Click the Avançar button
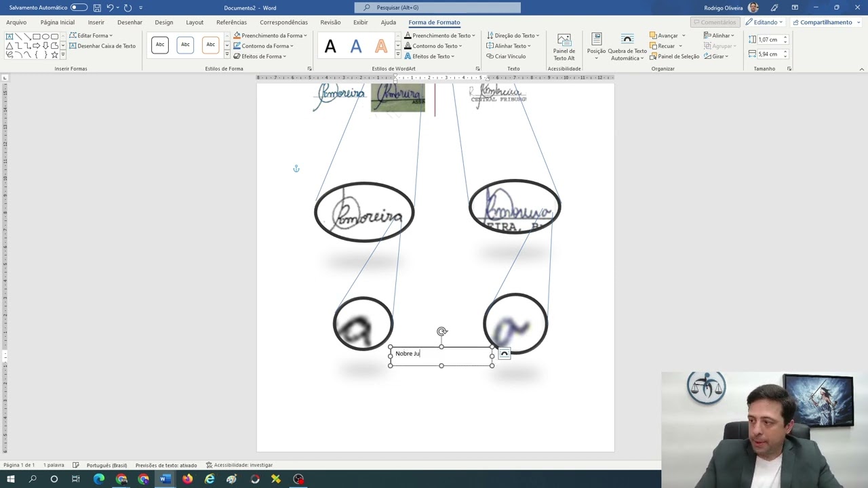 tap(664, 35)
